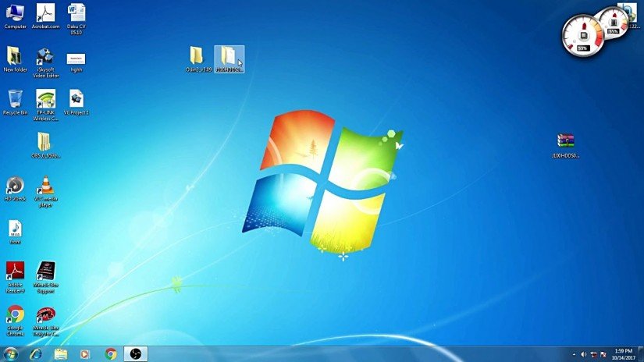Select the M4A audio file icon
The height and width of the screenshot is (362, 644).
15,232
